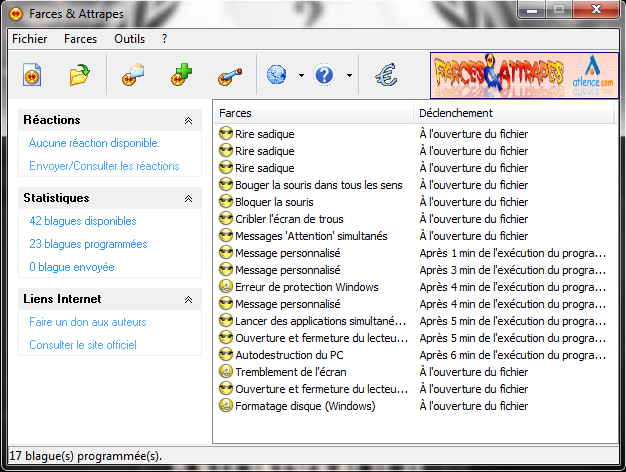Add a prank with green plus icon
Image resolution: width=626 pixels, height=472 pixels.
(182, 75)
